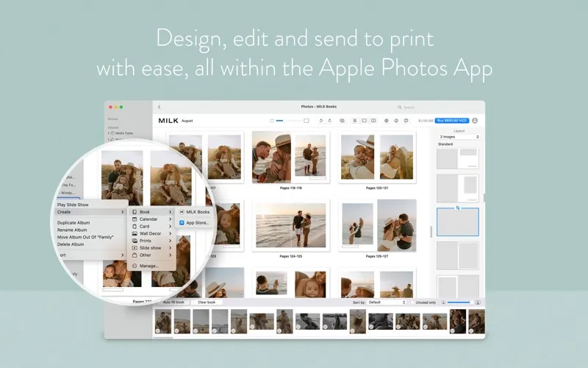Expand the Other submenu item
Viewport: 588px width, 368px height.
click(152, 255)
